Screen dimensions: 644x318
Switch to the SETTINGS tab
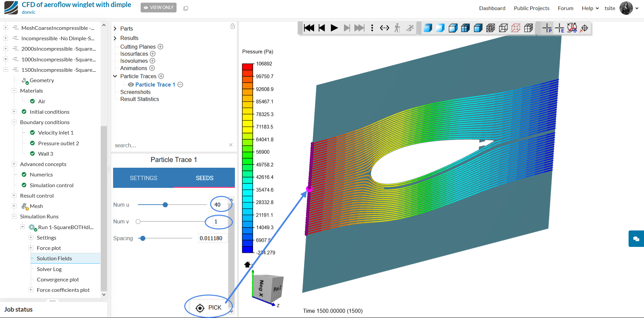143,178
